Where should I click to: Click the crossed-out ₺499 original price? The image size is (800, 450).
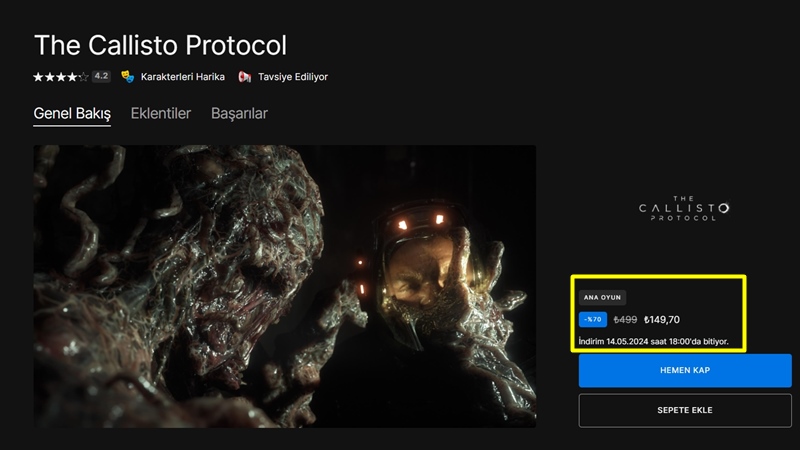[x=625, y=320]
